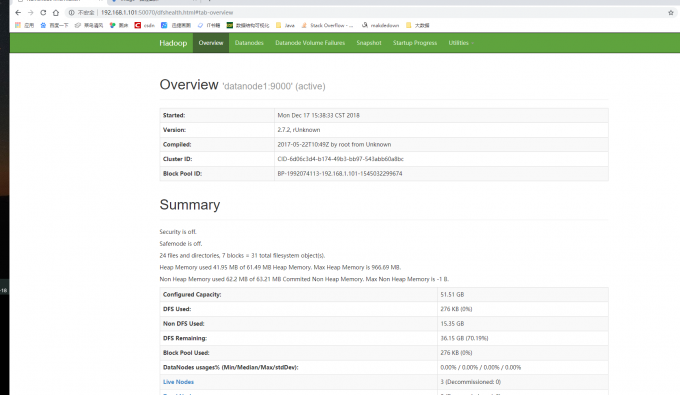680x395 pixels.
Task: Open the bookmark with colorful leaf icon
Action: [x=118, y=25]
